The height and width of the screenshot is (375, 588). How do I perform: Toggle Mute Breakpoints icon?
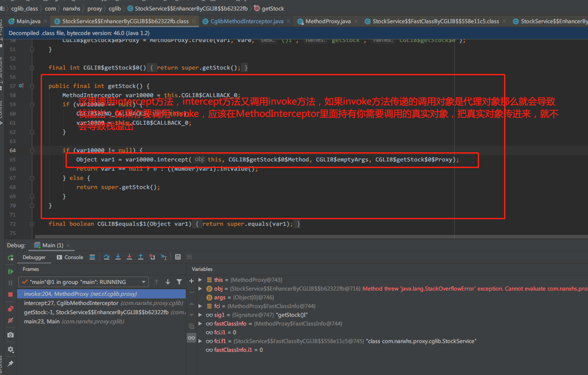point(10,320)
